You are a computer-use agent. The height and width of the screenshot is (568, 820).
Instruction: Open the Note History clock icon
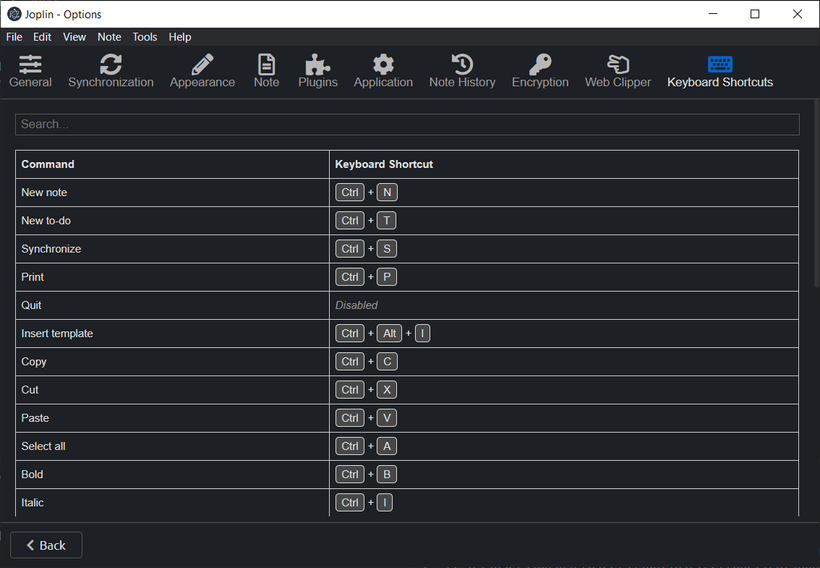tap(462, 65)
